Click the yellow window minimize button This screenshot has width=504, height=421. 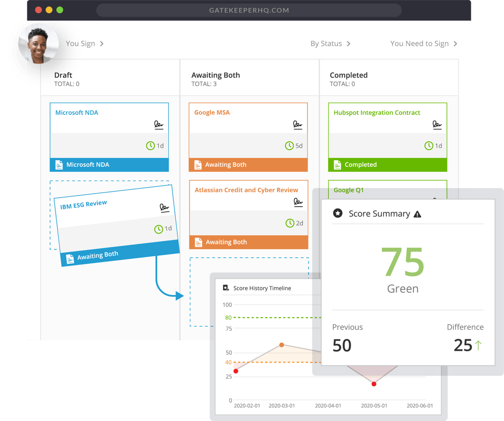(49, 10)
